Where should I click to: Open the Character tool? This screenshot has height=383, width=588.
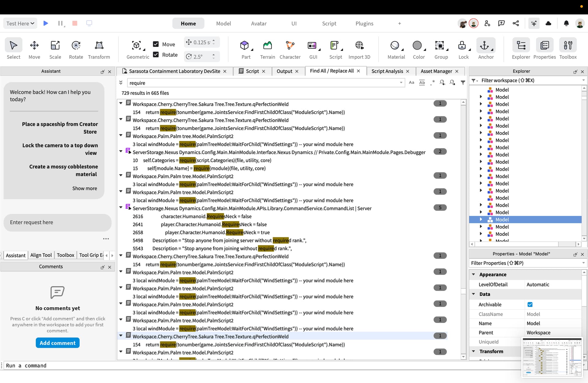point(290,49)
